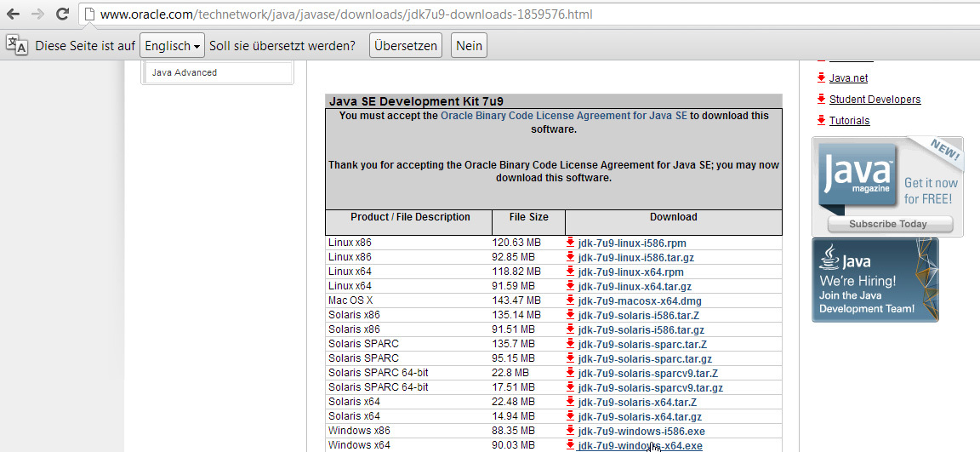The image size is (980, 452).
Task: Download jdk-7u9-solaris-sparc.tar.gz file
Action: click(645, 359)
